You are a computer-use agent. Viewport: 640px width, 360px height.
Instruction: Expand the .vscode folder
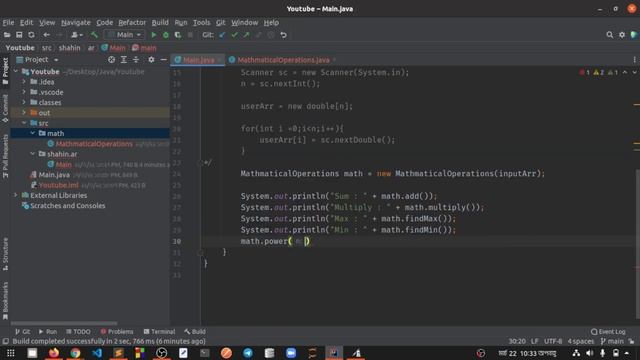pos(24,92)
